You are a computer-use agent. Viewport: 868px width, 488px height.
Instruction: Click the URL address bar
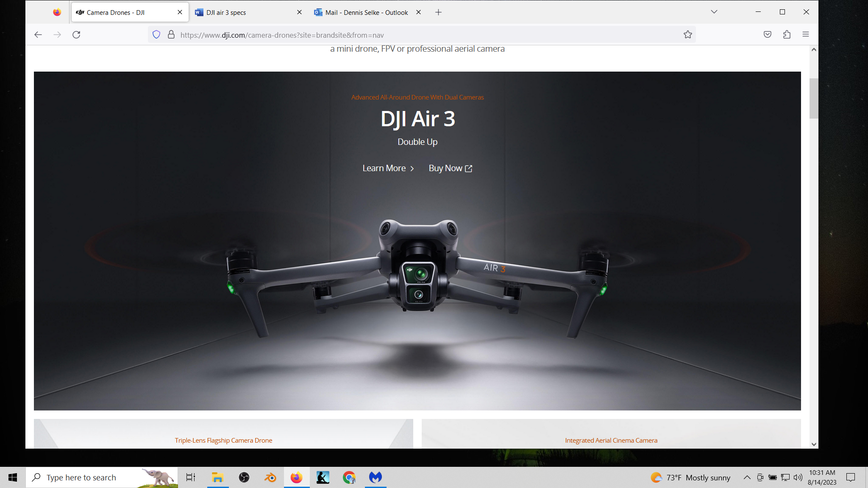[424, 35]
